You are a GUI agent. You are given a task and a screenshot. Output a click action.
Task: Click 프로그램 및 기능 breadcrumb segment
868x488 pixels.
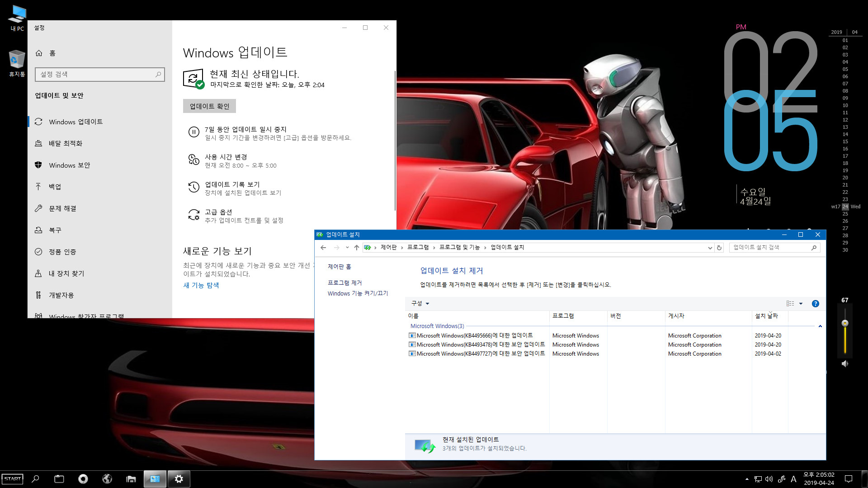point(459,247)
